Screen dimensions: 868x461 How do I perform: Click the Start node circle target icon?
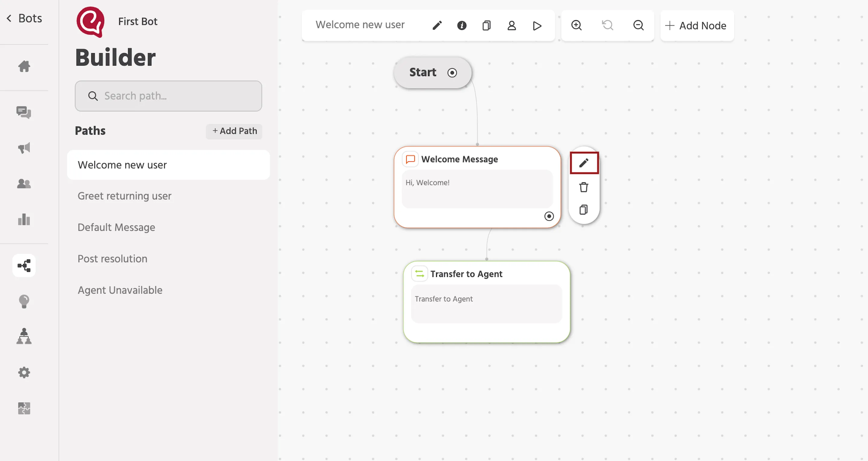coord(452,72)
